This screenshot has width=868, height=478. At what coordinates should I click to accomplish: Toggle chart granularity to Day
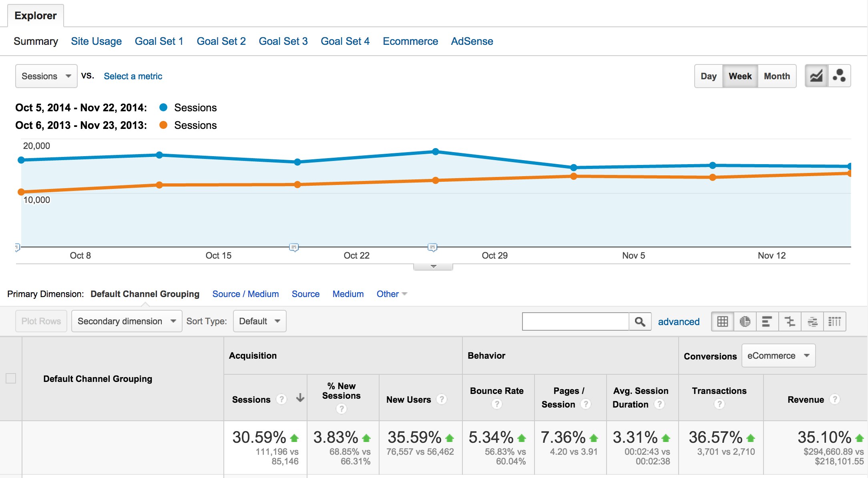pos(708,76)
